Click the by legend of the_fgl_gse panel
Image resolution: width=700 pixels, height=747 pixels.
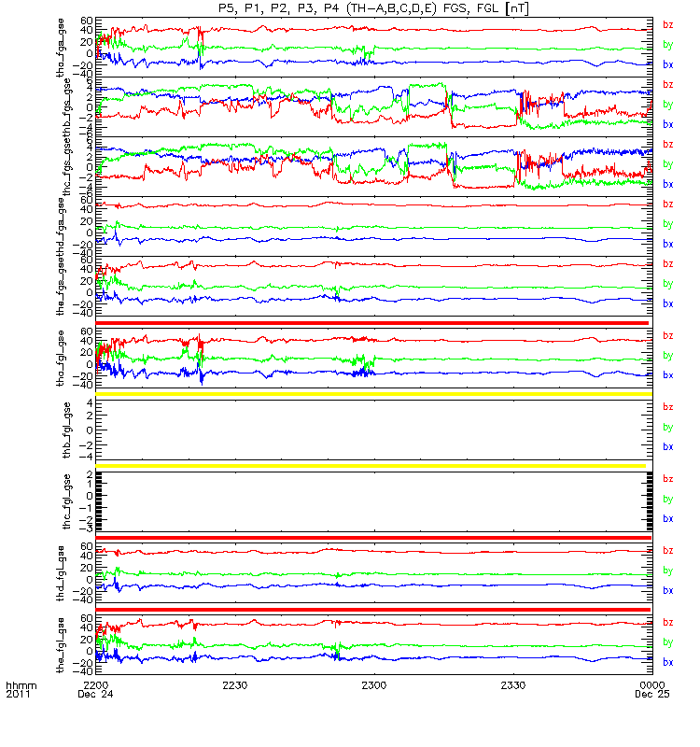point(668,642)
